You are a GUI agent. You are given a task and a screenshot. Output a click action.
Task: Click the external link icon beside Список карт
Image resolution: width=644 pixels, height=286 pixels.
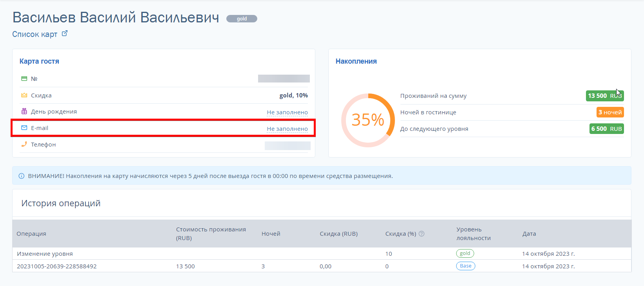pos(65,33)
